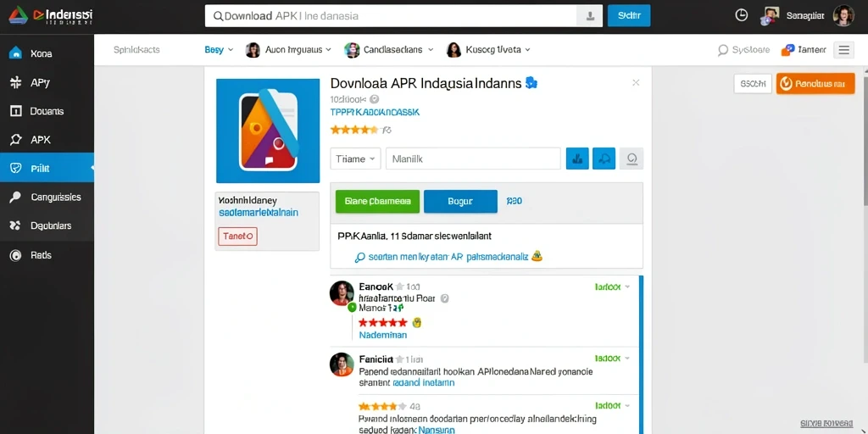The width and height of the screenshot is (868, 434).
Task: Expand Iaroox dropdown on EanooK review
Action: [x=612, y=287]
